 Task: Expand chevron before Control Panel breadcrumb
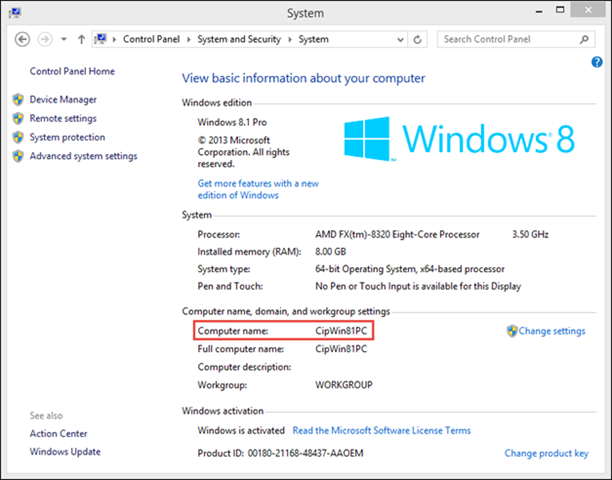tap(114, 39)
